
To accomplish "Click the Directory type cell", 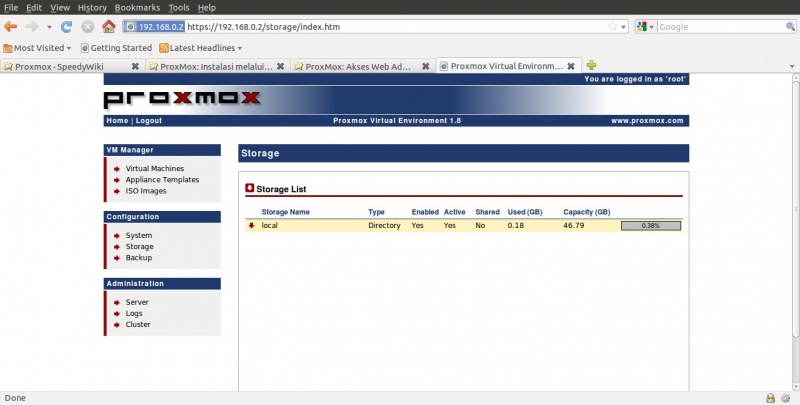I will click(x=384, y=225).
